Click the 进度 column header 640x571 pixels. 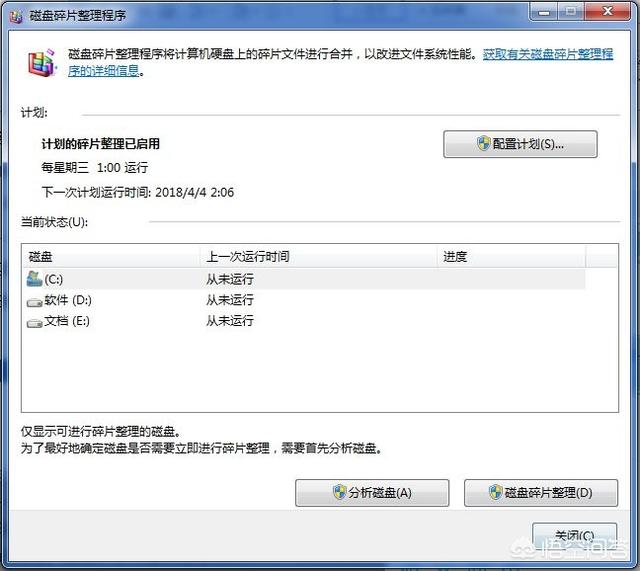coord(511,257)
